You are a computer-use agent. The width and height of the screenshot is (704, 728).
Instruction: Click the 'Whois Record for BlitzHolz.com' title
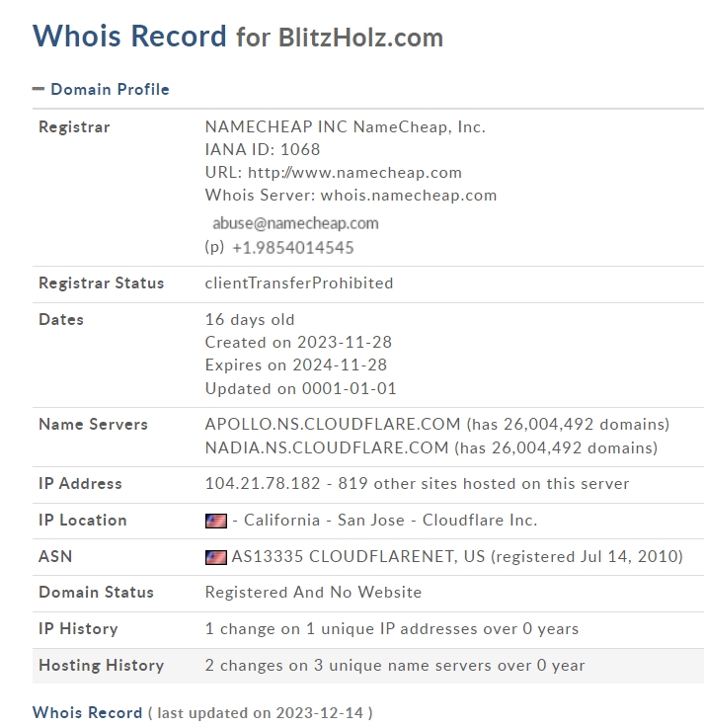pyautogui.click(x=238, y=37)
